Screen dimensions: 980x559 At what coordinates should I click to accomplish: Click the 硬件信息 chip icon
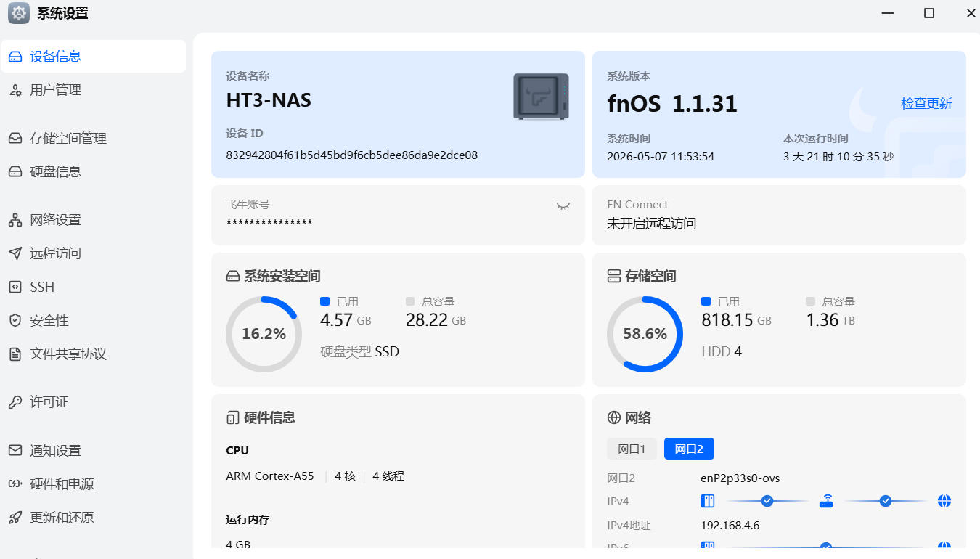point(232,418)
